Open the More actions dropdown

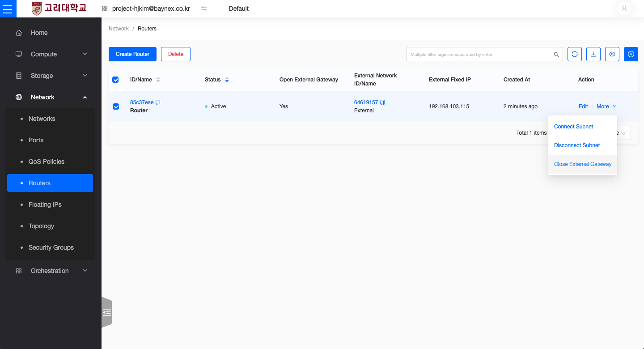pos(606,106)
